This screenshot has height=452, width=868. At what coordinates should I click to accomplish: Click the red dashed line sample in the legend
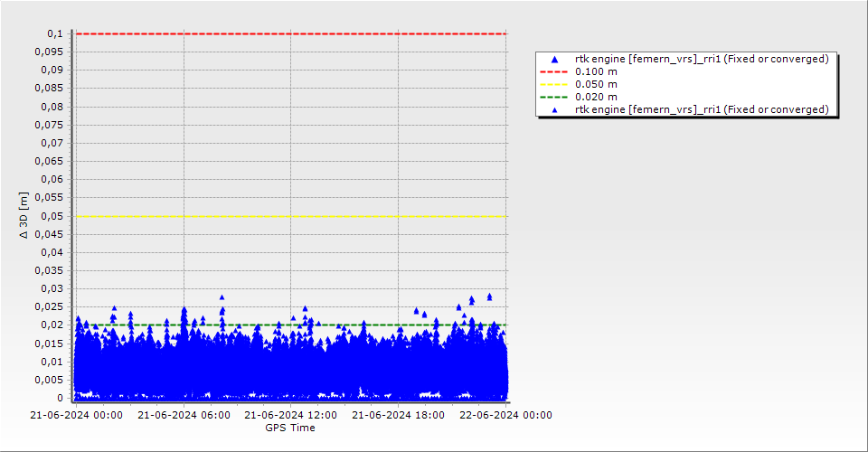click(x=555, y=71)
